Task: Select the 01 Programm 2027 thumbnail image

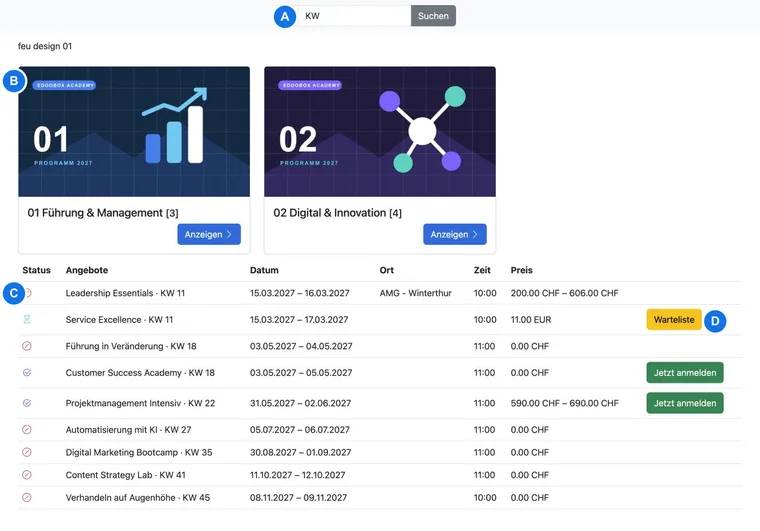Action: click(134, 132)
